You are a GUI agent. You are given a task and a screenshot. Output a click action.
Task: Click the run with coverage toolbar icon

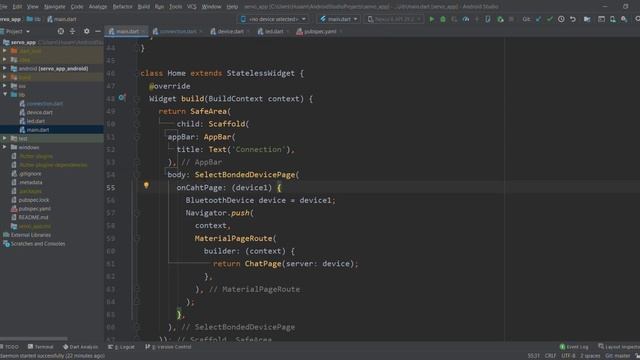pos(454,19)
